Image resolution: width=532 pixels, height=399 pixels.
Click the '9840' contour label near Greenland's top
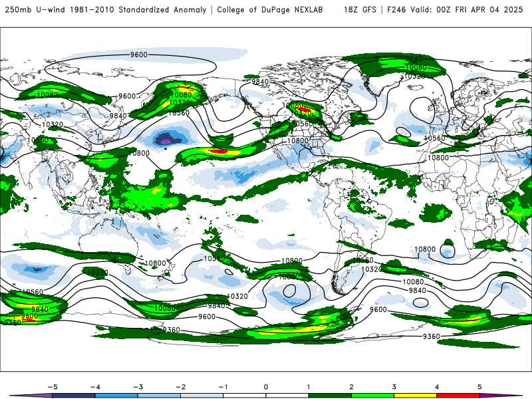414,59
